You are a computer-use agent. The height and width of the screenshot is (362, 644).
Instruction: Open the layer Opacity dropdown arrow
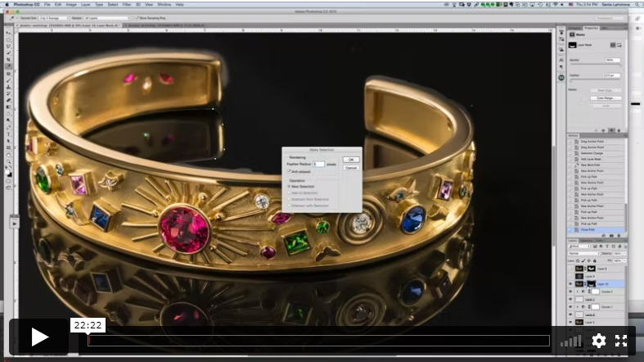click(624, 254)
